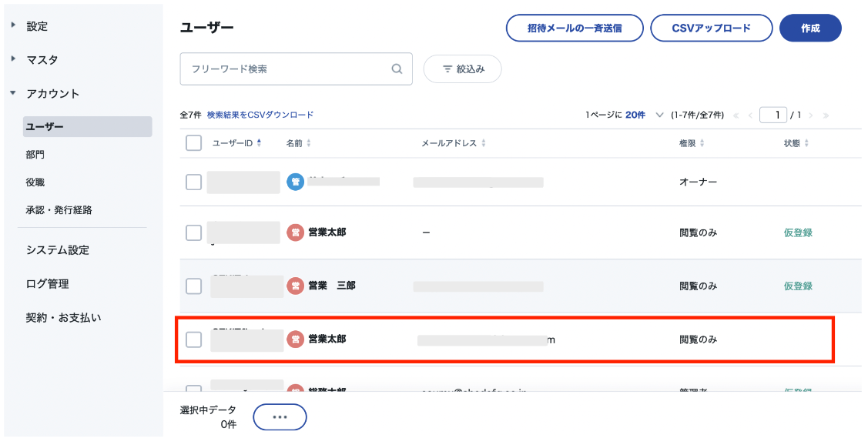The height and width of the screenshot is (438, 868).
Task: Click the 招待メールの一斉送信 button
Action: pos(575,28)
